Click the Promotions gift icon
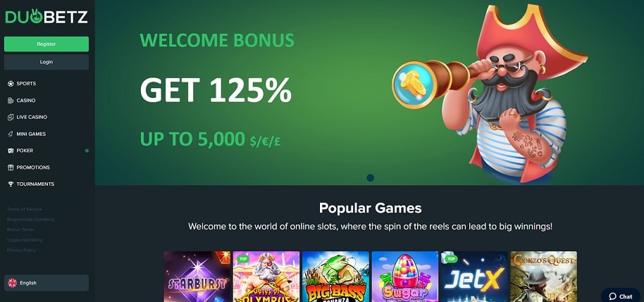This screenshot has width=644, height=302. point(11,168)
